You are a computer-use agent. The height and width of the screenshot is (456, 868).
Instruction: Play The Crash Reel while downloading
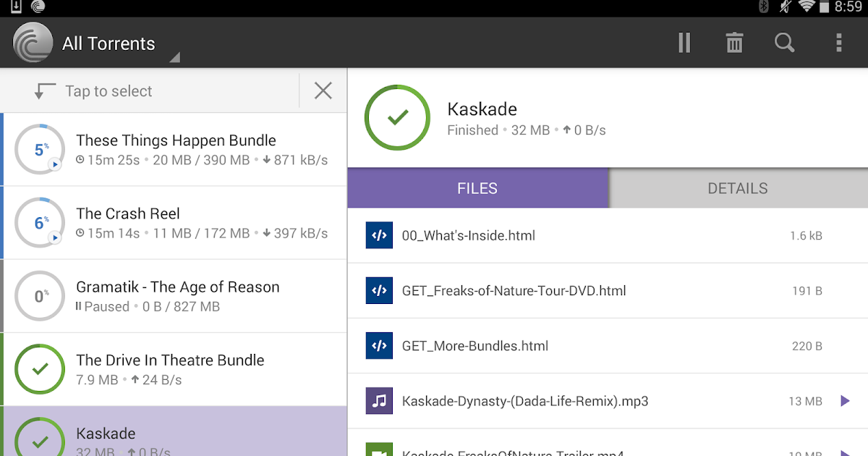(55, 238)
